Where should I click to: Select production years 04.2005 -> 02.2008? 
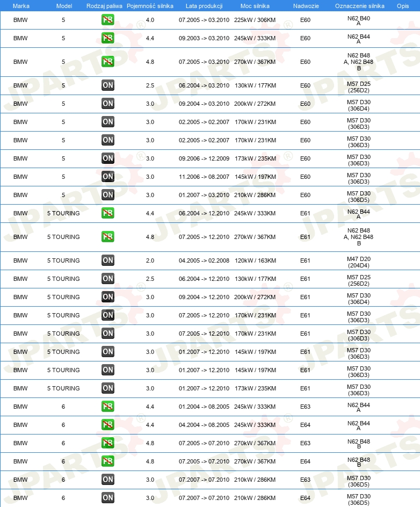tap(204, 260)
